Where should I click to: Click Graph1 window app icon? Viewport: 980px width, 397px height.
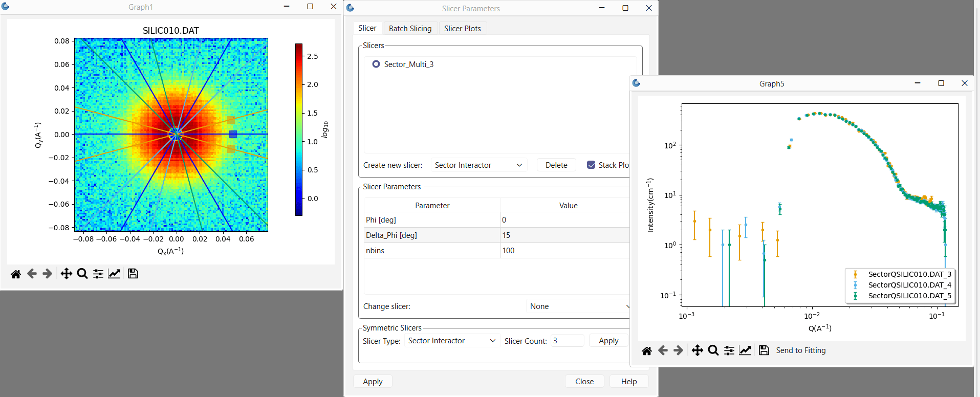tap(6, 7)
